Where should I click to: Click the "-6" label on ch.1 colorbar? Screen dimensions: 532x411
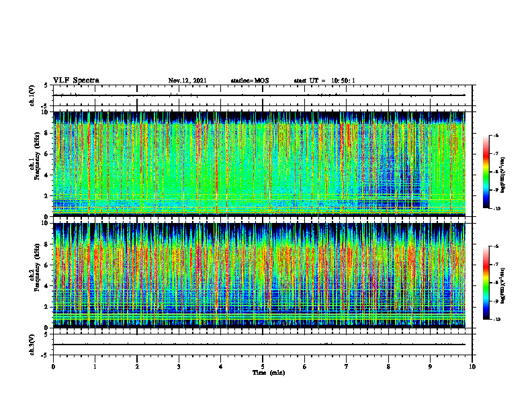[x=496, y=135]
